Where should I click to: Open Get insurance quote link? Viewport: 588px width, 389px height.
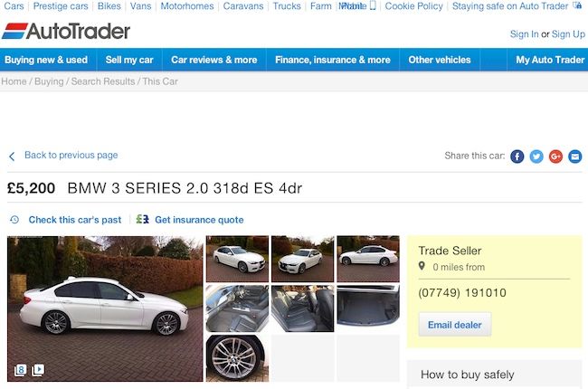[199, 220]
